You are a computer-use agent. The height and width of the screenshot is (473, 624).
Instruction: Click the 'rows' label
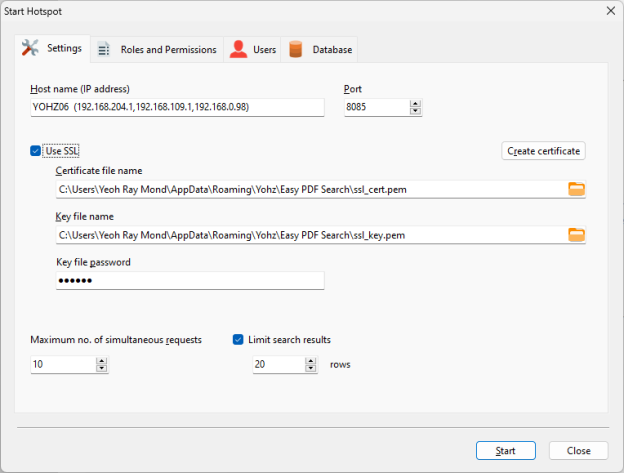coord(340,365)
